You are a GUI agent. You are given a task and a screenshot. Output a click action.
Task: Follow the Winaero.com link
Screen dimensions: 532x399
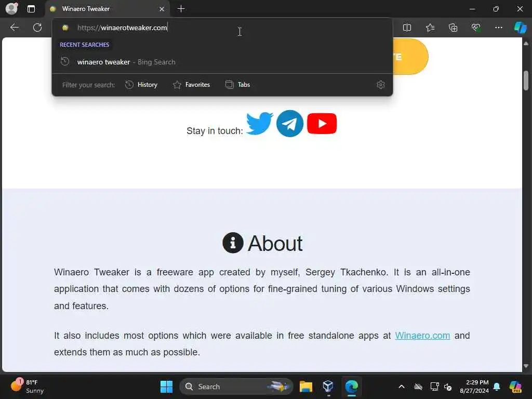pos(422,336)
